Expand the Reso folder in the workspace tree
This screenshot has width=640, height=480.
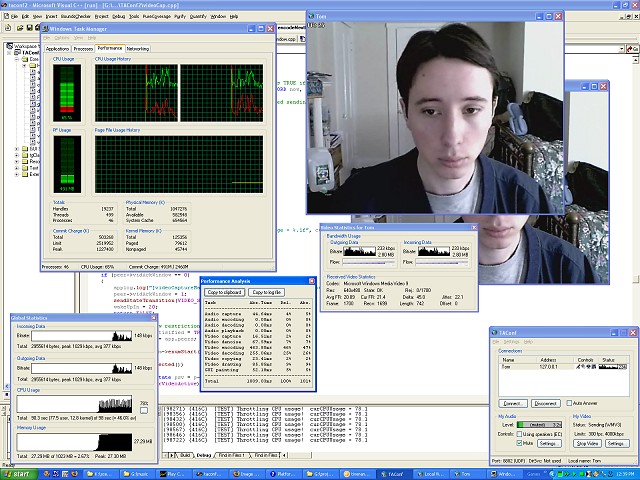[x=17, y=162]
